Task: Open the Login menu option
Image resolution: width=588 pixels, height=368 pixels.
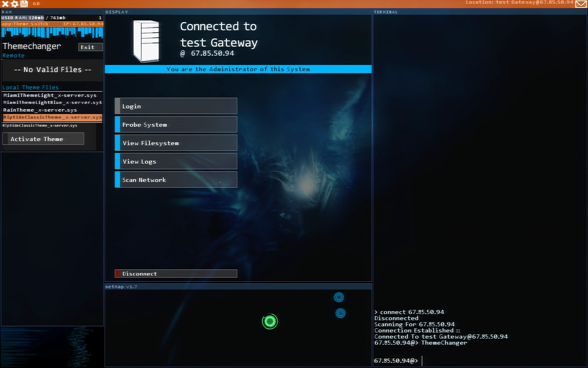Action: tap(176, 106)
